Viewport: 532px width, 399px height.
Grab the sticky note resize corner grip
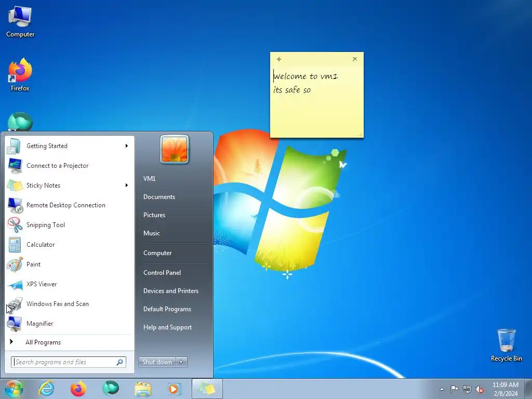coord(361,135)
